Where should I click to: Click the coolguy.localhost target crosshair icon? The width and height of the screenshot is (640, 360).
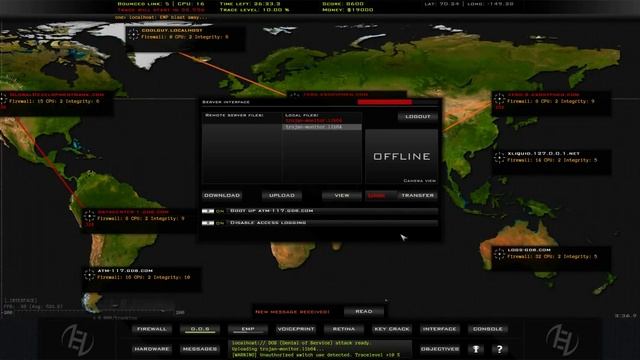point(133,34)
